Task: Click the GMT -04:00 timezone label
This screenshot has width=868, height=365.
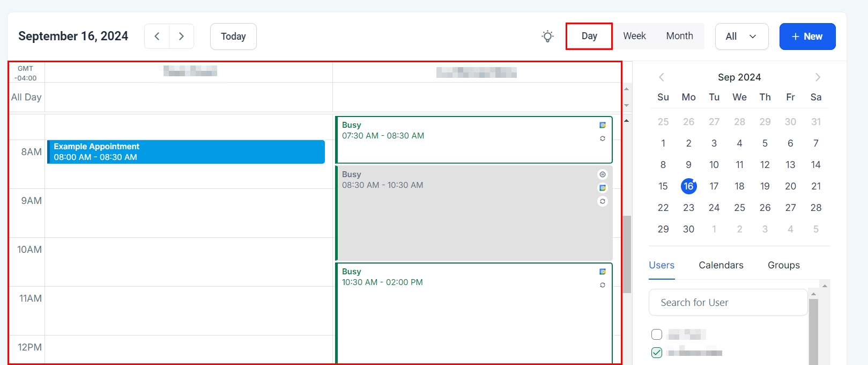Action: [26, 73]
